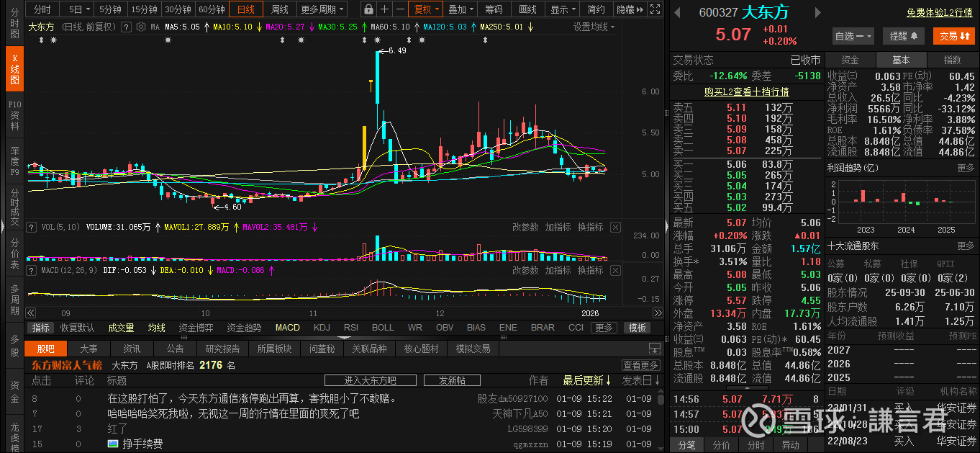The width and height of the screenshot is (980, 453).
Task: Select K线图 in left sidebar
Action: pos(15,70)
